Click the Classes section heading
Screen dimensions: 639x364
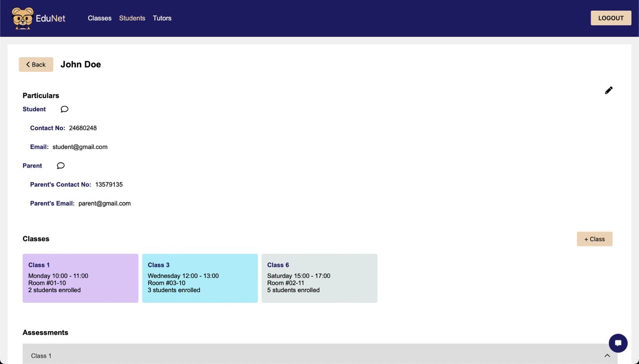pyautogui.click(x=36, y=239)
